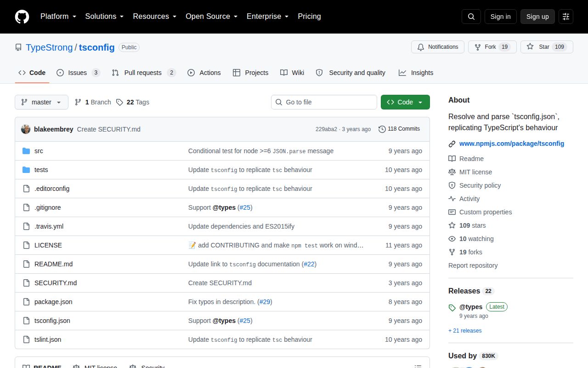This screenshot has width=588, height=368.
Task: Open the GitHub homepage logo
Action: [x=22, y=17]
